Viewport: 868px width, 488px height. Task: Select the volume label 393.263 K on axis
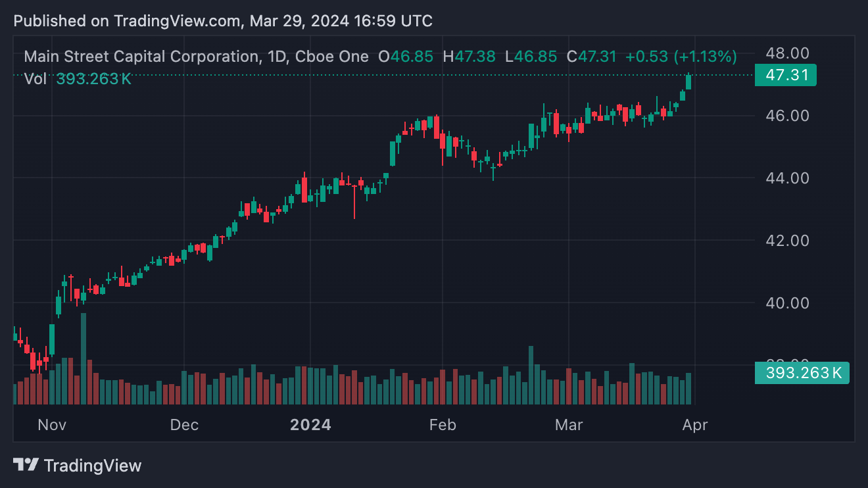802,373
